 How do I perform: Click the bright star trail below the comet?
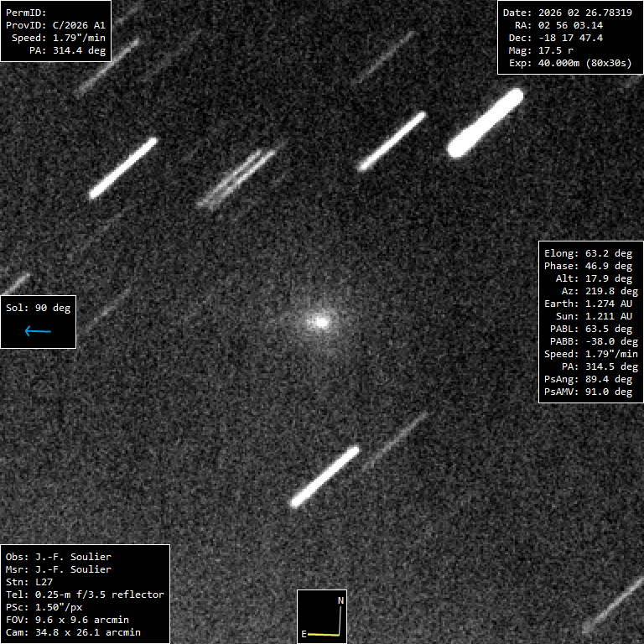(x=325, y=476)
